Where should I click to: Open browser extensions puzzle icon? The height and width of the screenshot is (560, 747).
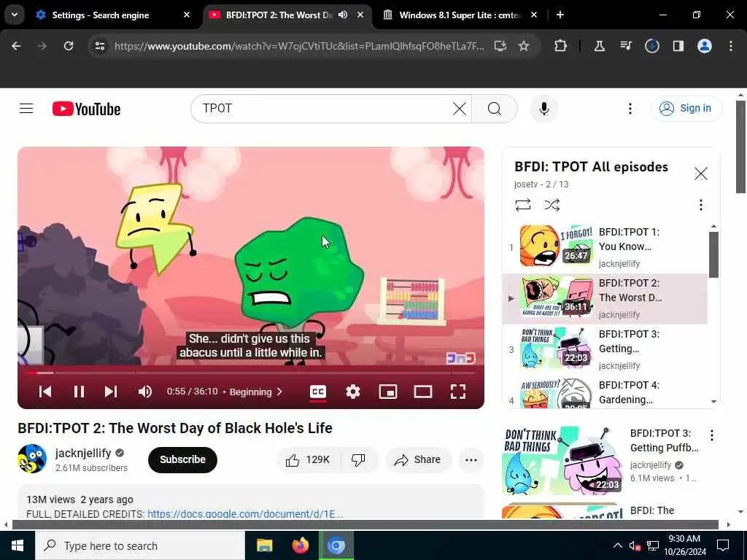[x=561, y=46]
